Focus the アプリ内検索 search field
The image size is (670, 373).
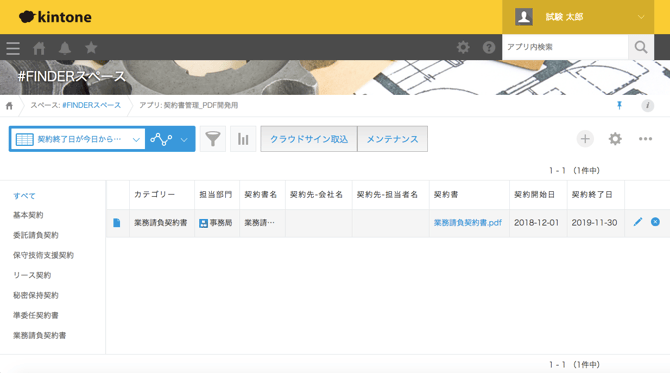[565, 47]
